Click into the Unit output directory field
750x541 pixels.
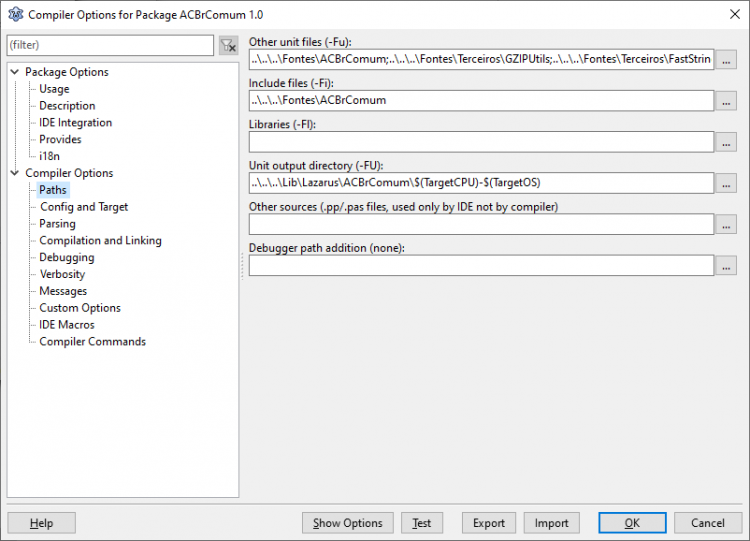(481, 183)
